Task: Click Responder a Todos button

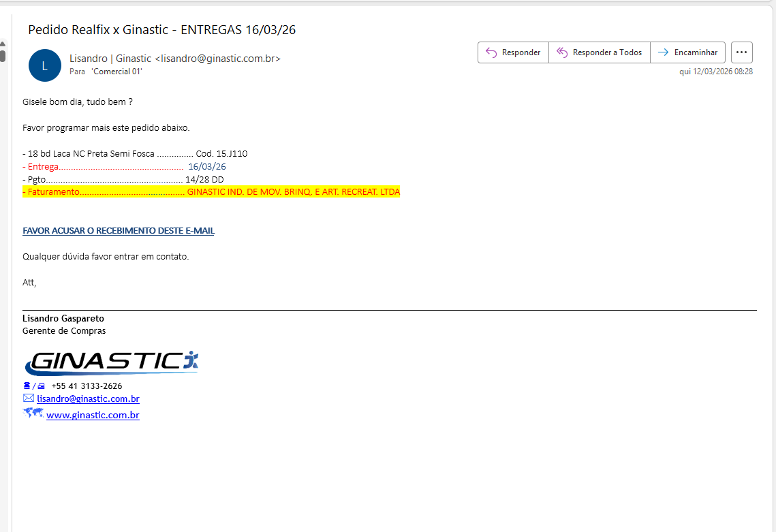Action: [x=599, y=52]
